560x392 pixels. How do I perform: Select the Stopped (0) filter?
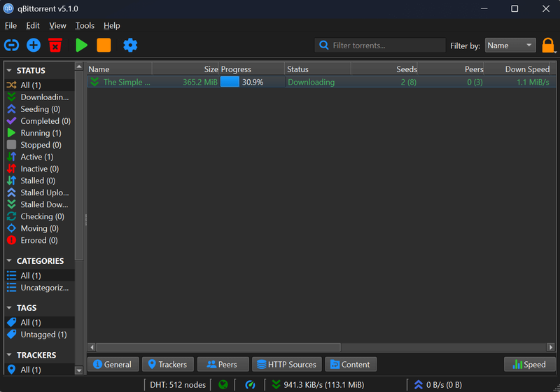(39, 145)
